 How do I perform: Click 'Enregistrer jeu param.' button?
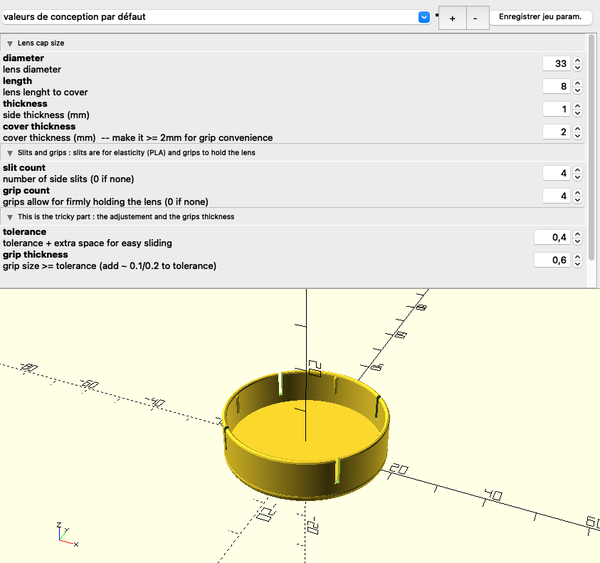click(x=540, y=18)
